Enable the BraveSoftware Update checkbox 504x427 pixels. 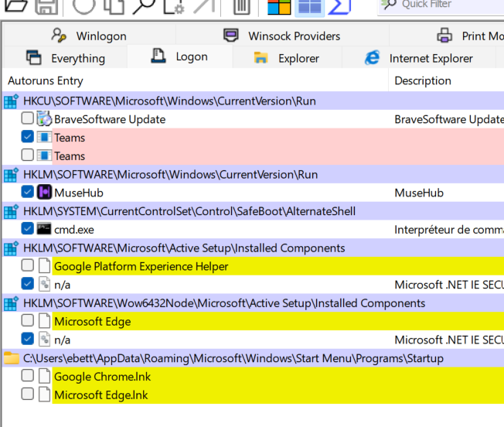[27, 118]
